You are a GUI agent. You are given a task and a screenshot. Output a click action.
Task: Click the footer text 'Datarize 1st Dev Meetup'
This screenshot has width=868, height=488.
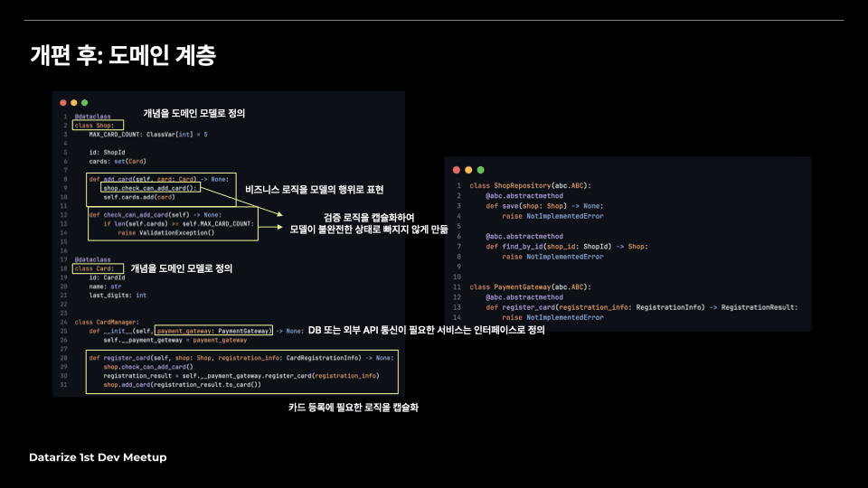[98, 457]
